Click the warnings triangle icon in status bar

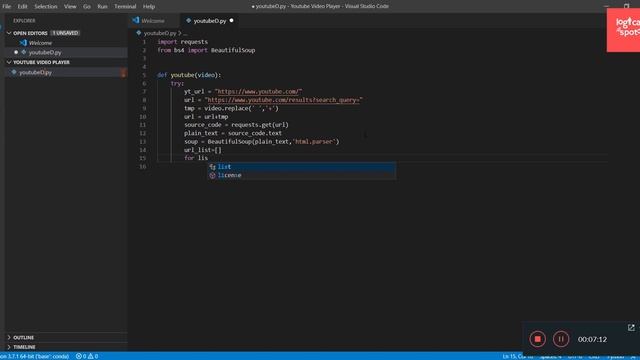point(91,356)
